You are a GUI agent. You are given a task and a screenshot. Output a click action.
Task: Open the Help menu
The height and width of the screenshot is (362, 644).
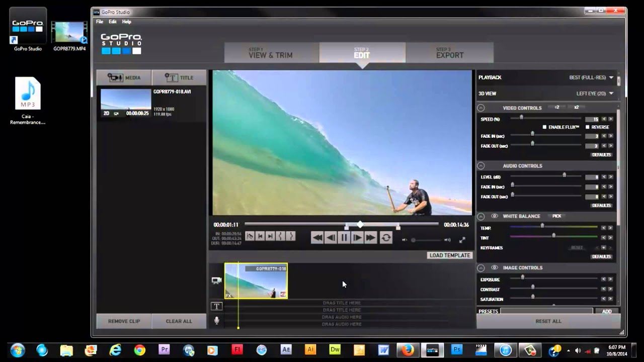pyautogui.click(x=127, y=22)
